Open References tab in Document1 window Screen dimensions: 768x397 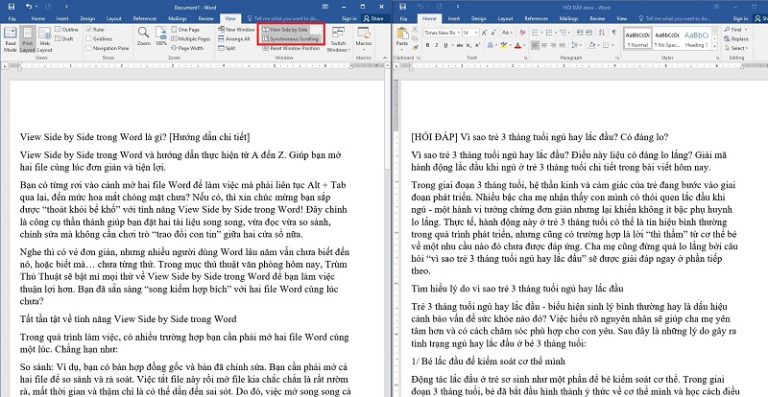pyautogui.click(x=145, y=19)
